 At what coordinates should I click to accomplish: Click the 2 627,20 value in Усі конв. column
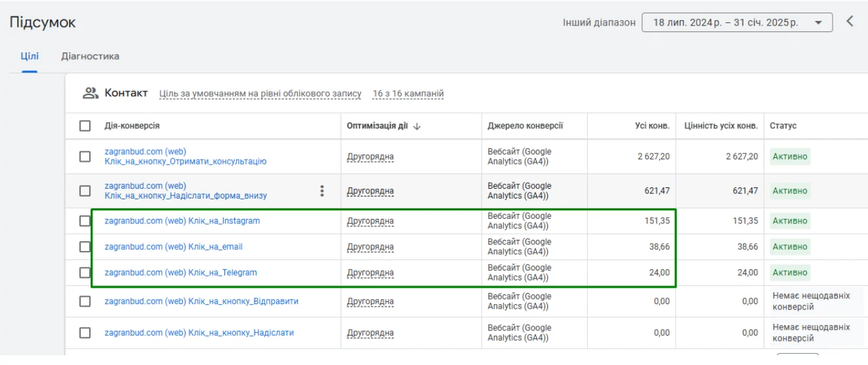[653, 157]
